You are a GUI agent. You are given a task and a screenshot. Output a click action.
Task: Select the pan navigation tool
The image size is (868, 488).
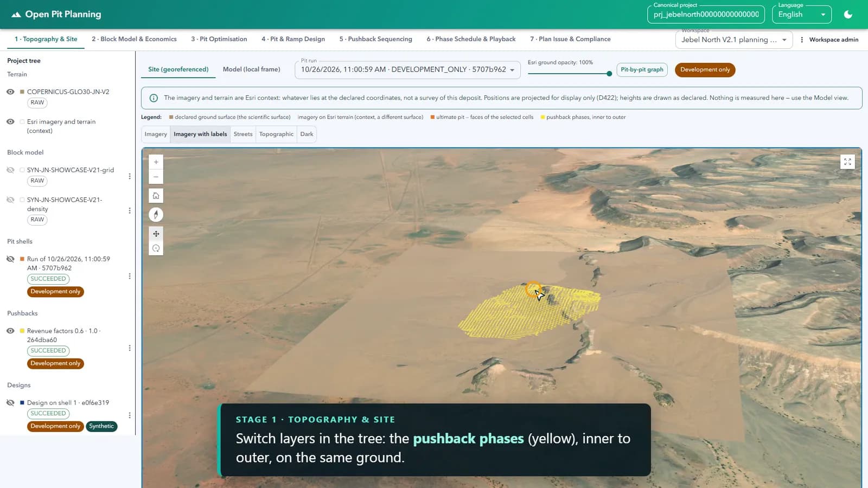coord(156,234)
